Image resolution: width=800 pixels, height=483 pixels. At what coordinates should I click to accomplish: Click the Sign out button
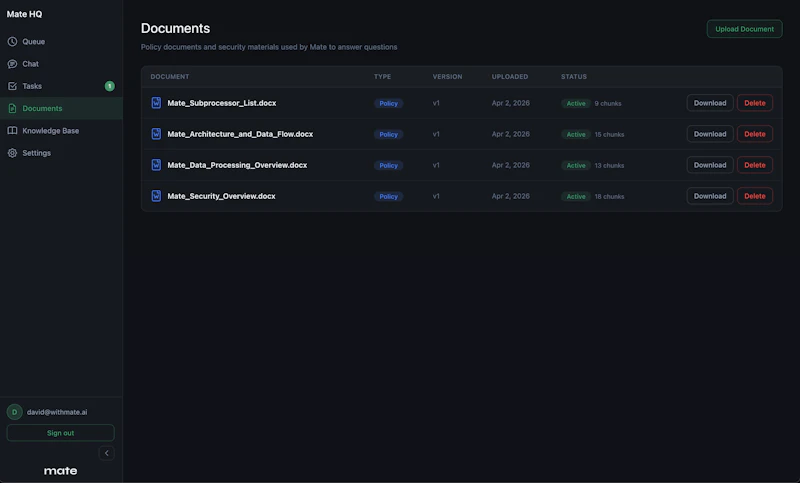60,433
